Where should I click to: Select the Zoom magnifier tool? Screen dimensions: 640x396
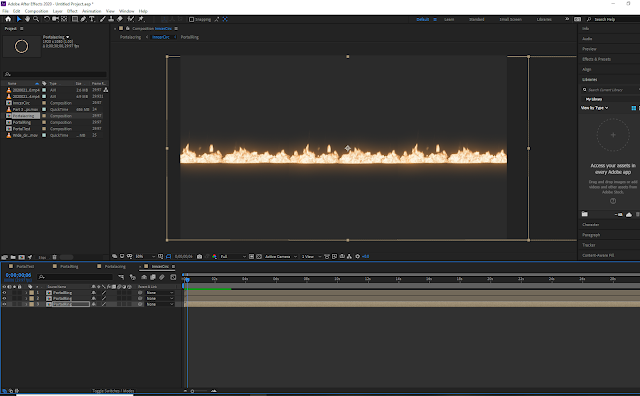[x=36, y=19]
